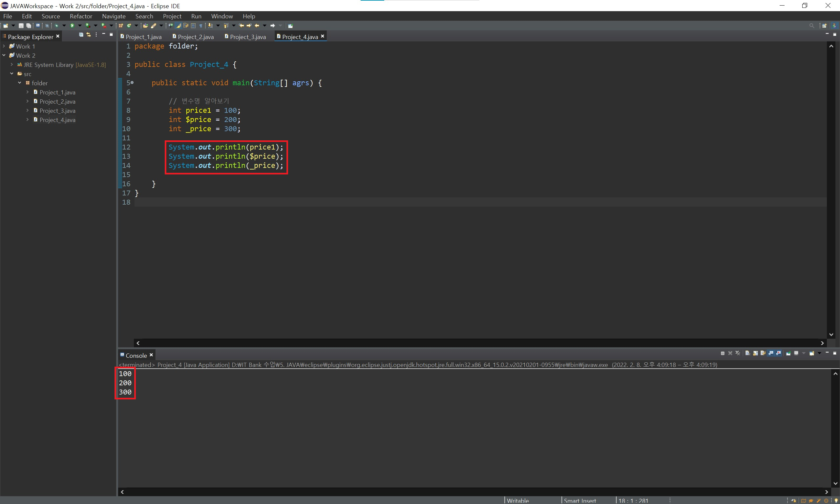Click the Collapse All icon in Package Explorer

[x=81, y=35]
